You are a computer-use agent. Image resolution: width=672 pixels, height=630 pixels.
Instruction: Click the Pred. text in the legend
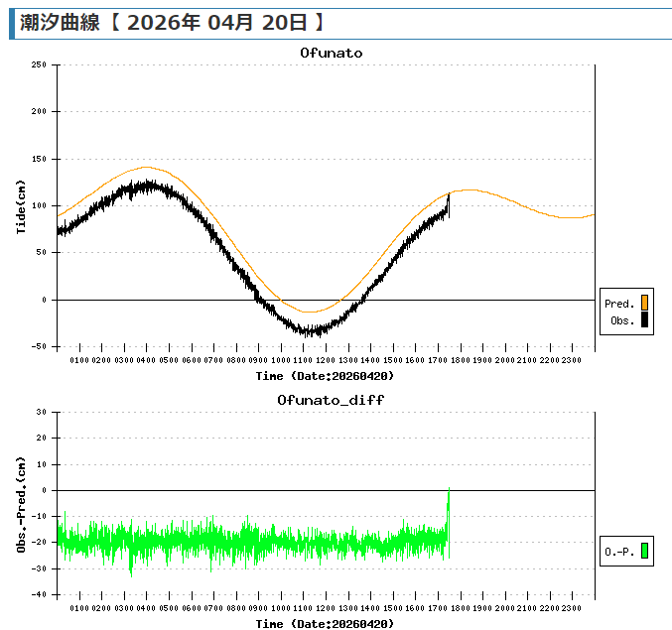619,304
